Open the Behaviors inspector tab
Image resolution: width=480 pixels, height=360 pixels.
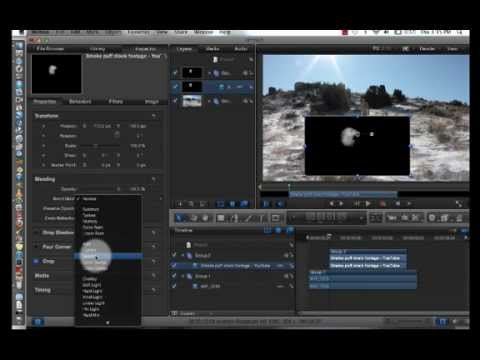[x=80, y=101]
